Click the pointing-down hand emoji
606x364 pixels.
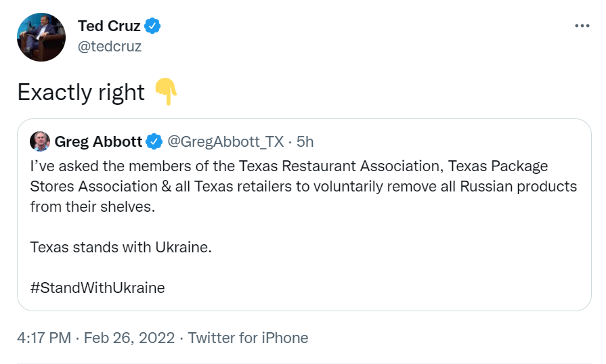click(x=166, y=92)
